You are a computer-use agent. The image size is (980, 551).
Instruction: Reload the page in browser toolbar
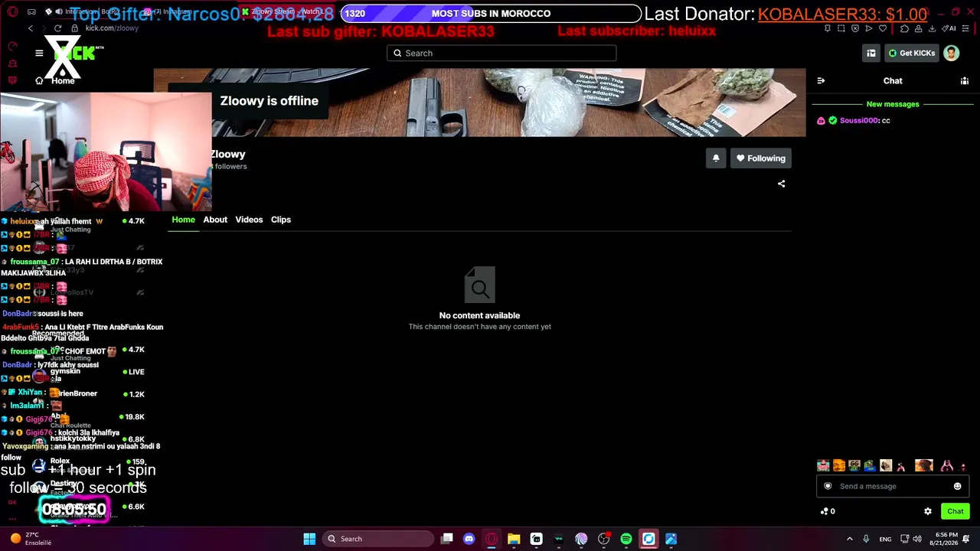point(57,28)
